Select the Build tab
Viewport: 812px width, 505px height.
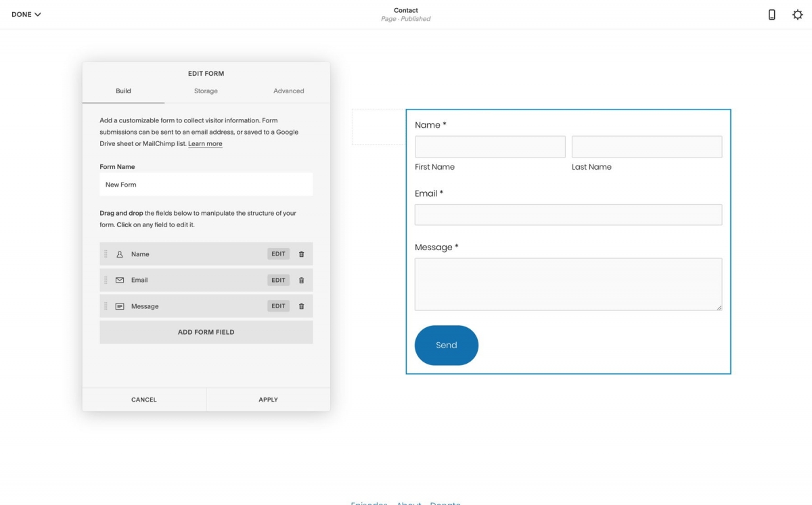[x=123, y=91]
